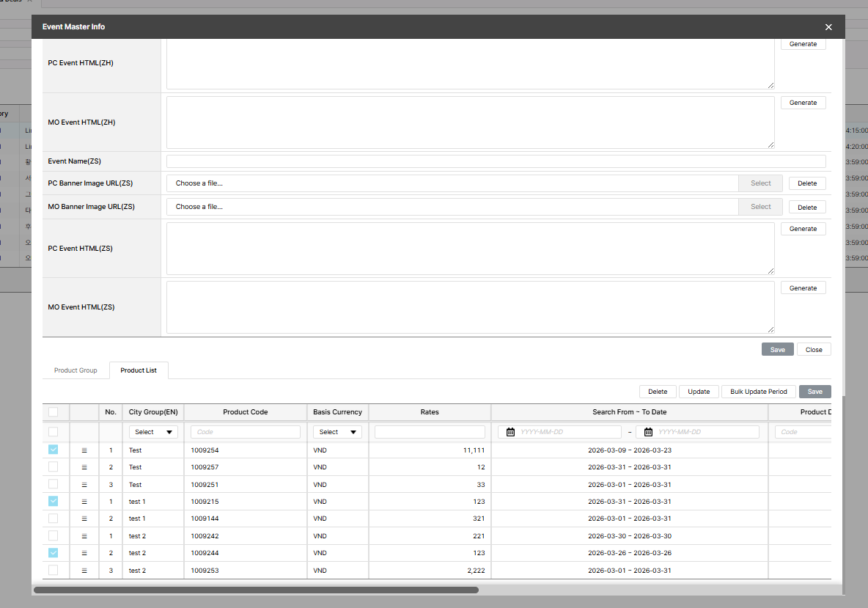
Task: Click drag handle icon for product 1009254
Action: (84, 450)
